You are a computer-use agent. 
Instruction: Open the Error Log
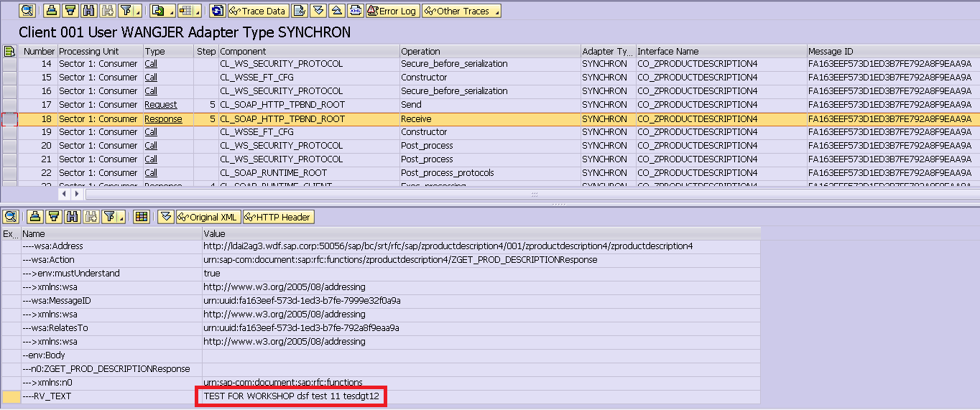[392, 11]
